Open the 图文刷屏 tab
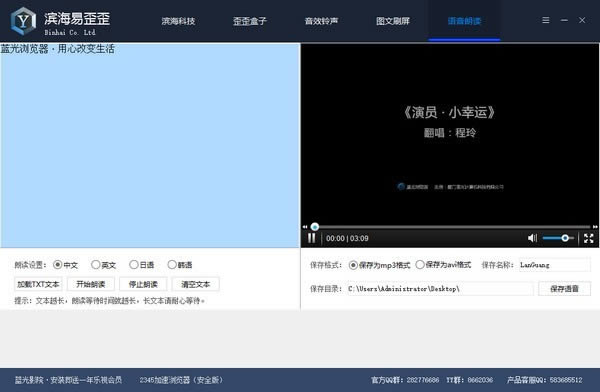This screenshot has height=392, width=600. click(x=393, y=21)
